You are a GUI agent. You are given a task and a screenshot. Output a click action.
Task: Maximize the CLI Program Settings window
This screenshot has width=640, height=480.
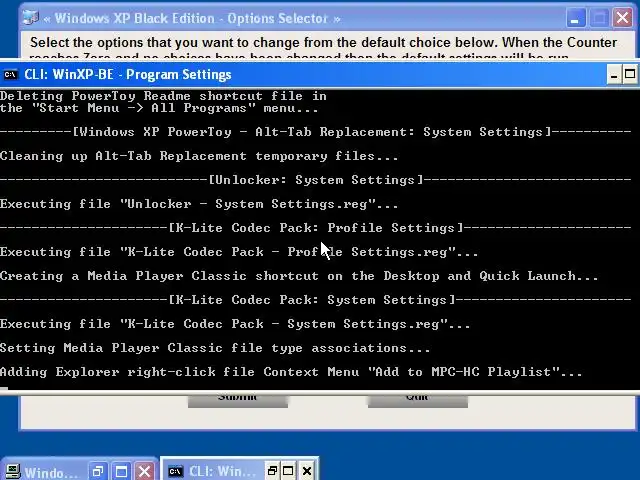[629, 75]
